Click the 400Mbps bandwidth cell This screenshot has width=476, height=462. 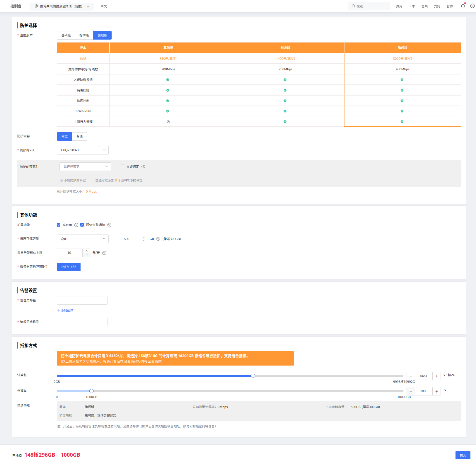tap(402, 69)
